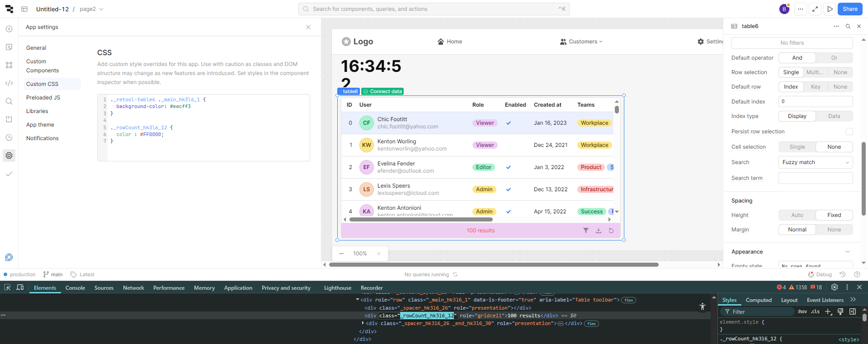This screenshot has height=344, width=868.
Task: Enable the Persist row selection checkbox
Action: (849, 132)
